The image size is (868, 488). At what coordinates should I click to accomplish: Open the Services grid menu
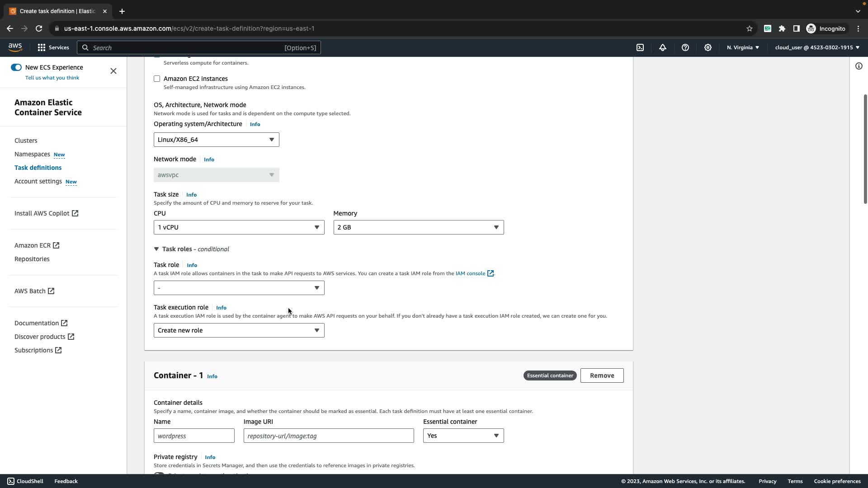click(x=53, y=47)
